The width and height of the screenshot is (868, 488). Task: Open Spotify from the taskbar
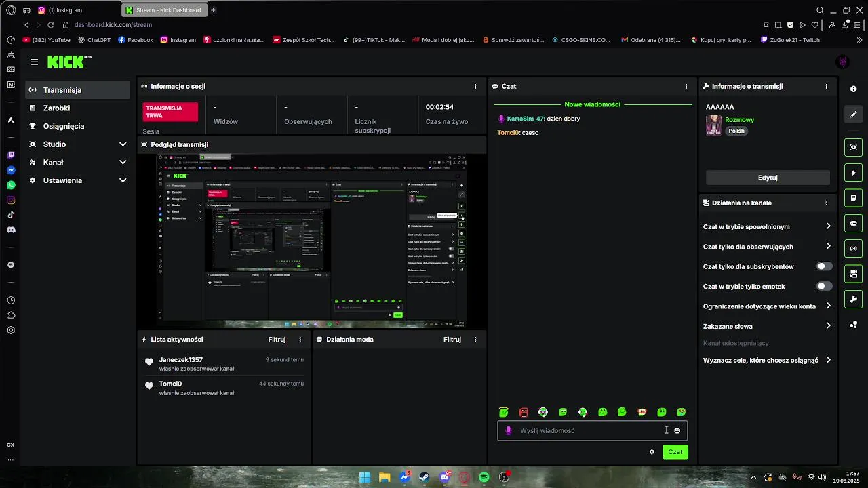click(x=484, y=477)
